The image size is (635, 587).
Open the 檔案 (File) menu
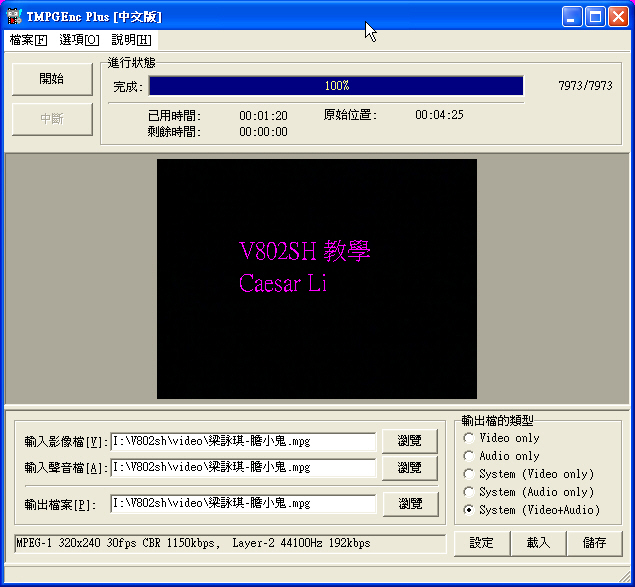(28, 40)
